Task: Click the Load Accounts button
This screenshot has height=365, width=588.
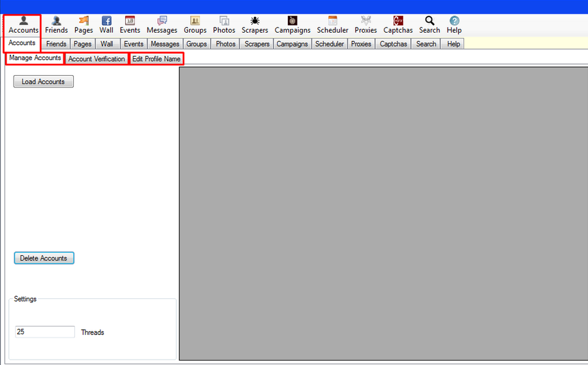Action: (44, 82)
